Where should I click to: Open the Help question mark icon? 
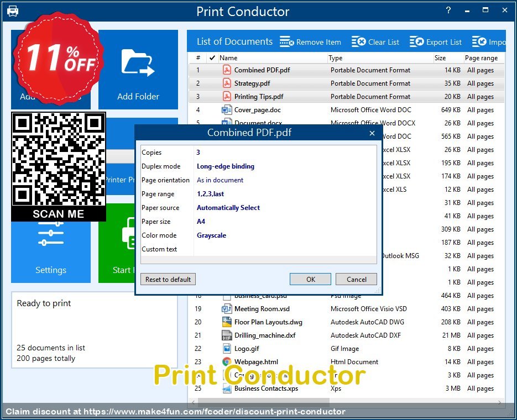coord(448,10)
